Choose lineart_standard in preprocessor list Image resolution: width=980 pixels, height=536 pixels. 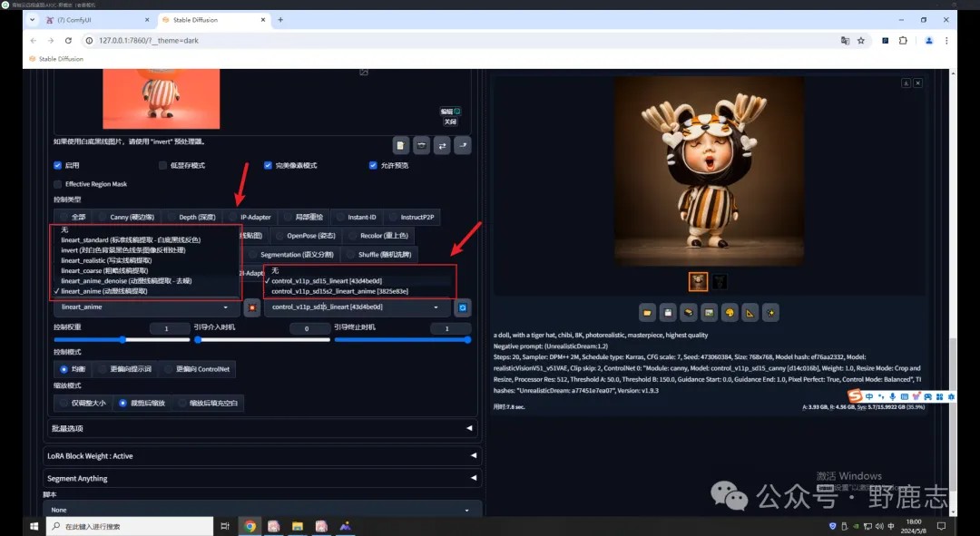145,240
